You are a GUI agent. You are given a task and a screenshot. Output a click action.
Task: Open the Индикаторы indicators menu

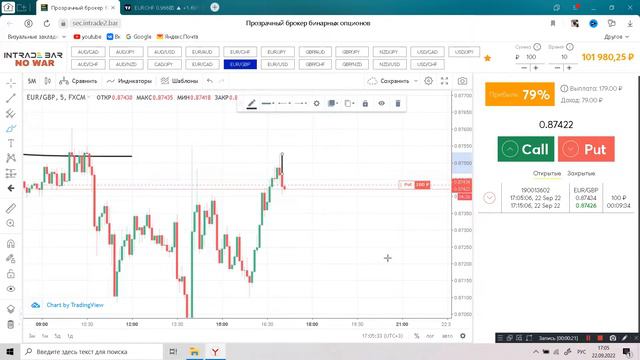(x=129, y=81)
